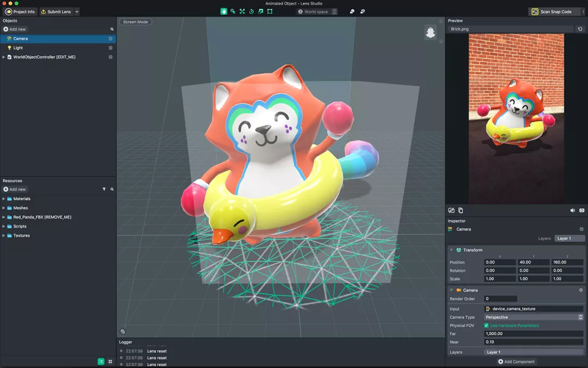Disable Use Hardware Parameters checkbox
Image resolution: width=588 pixels, height=368 pixels.
click(486, 325)
